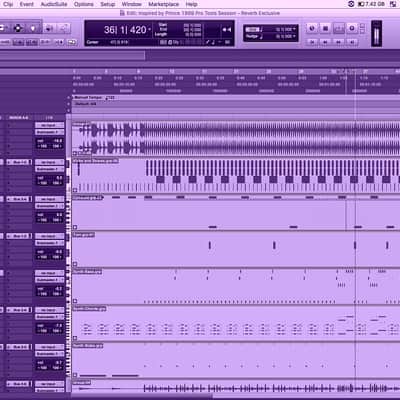The image size is (400, 400).
Task: Click the volume field on the top audio track
Action: tap(50, 141)
